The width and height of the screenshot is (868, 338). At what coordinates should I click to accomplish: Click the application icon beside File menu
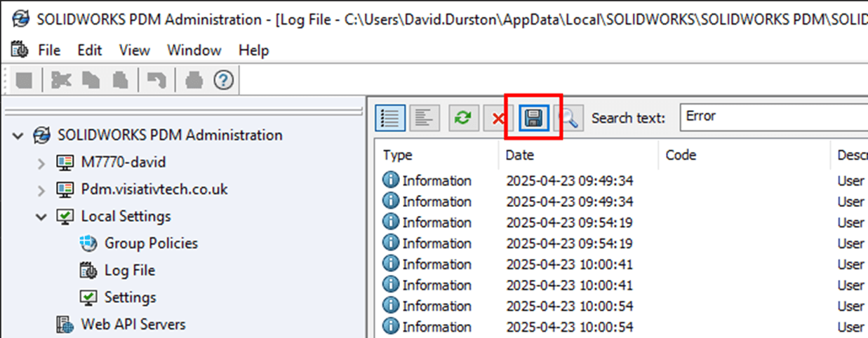tap(19, 50)
